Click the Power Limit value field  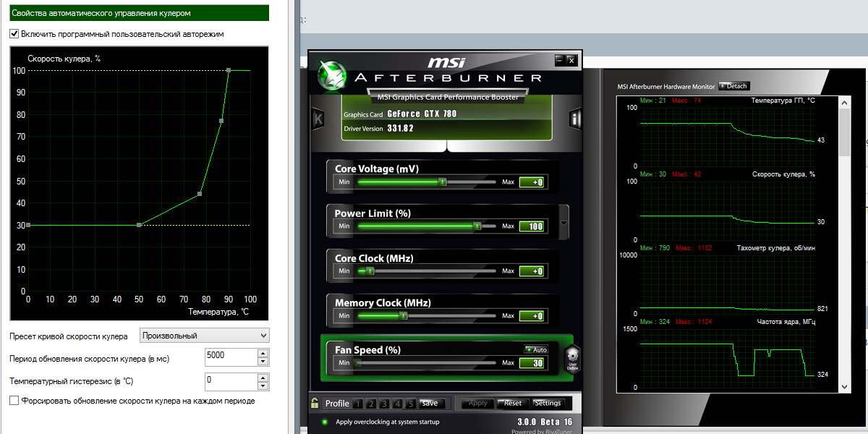tap(532, 227)
